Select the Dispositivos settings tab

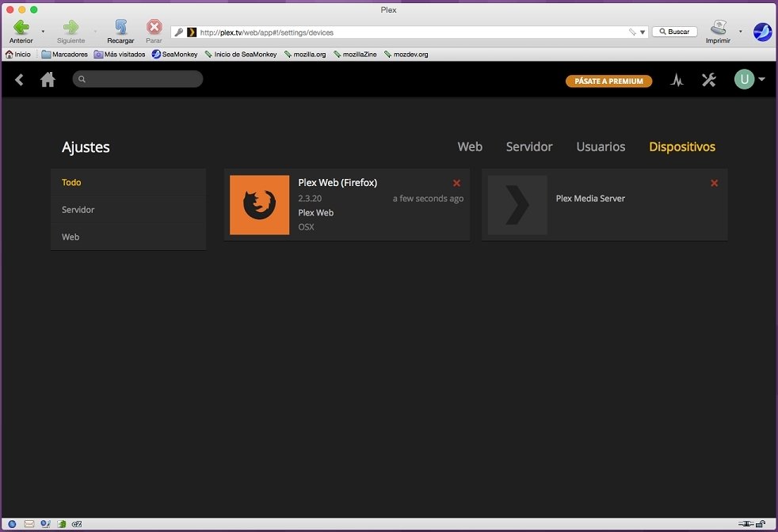(682, 146)
